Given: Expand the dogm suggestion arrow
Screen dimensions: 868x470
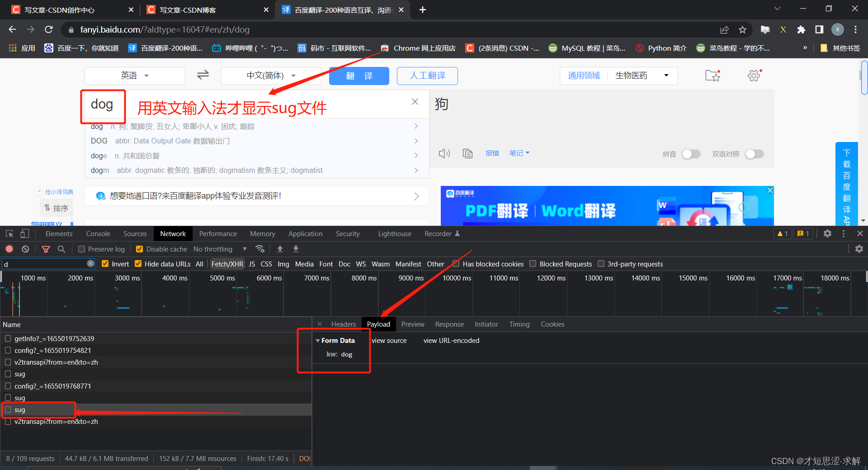Looking at the screenshot, I should [x=416, y=170].
